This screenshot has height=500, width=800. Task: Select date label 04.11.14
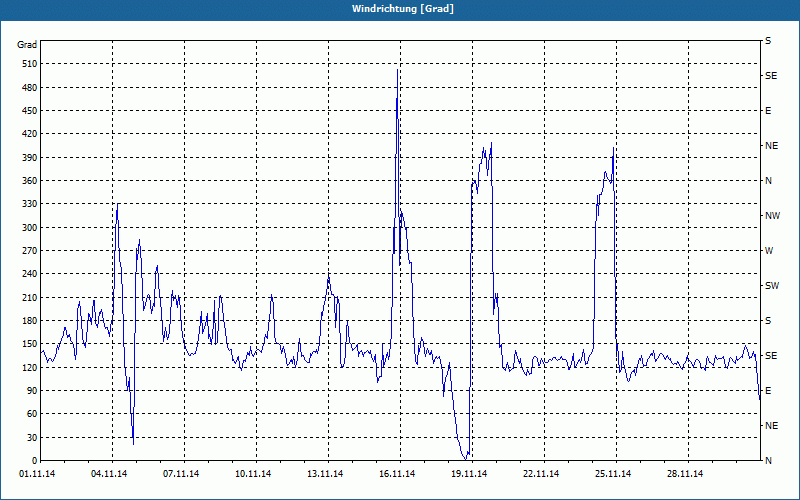click(109, 474)
